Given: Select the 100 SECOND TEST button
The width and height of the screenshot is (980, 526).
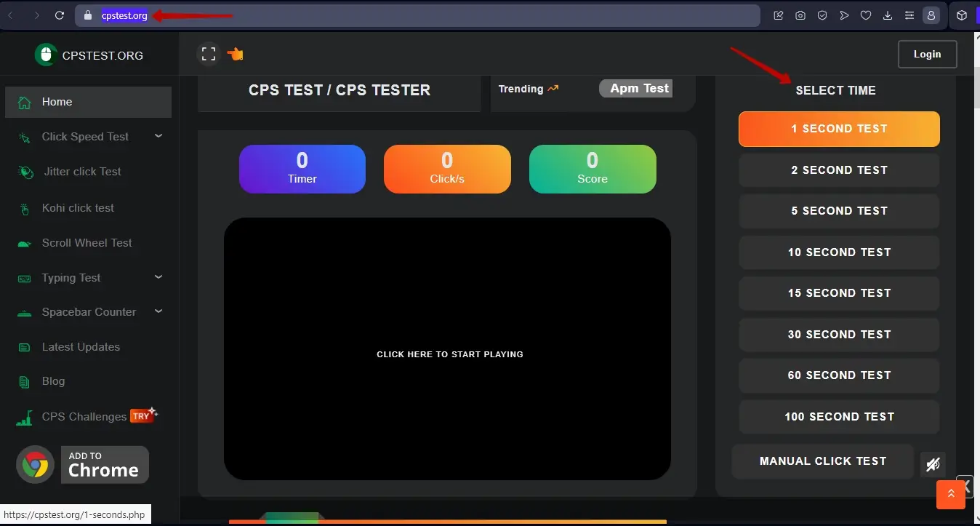Looking at the screenshot, I should pyautogui.click(x=839, y=417).
